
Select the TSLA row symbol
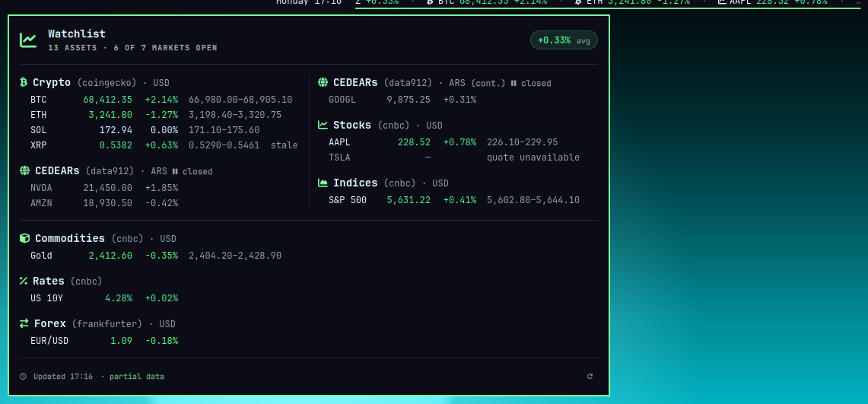click(339, 157)
